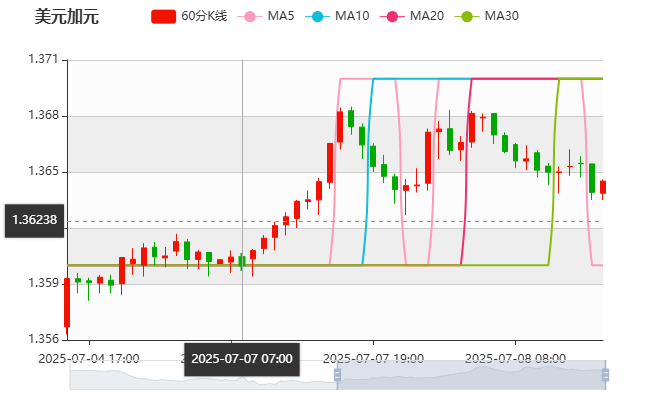The image size is (670, 400).
Task: Click the green MA30 legend marker
Action: tap(467, 17)
